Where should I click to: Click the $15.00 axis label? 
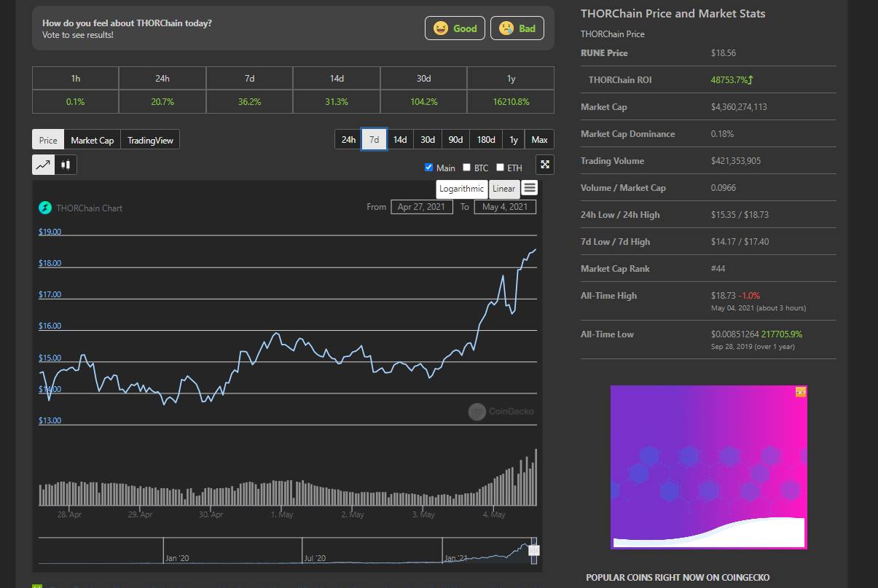50,358
